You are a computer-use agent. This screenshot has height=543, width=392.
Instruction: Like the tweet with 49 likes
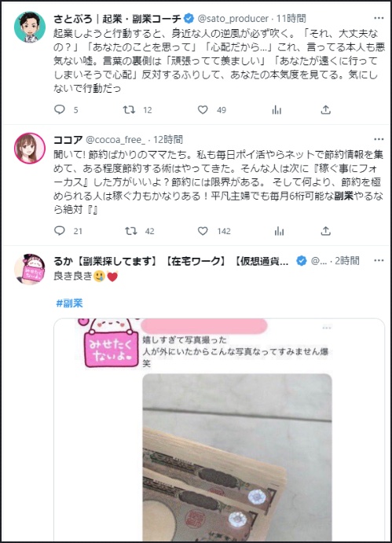203,110
